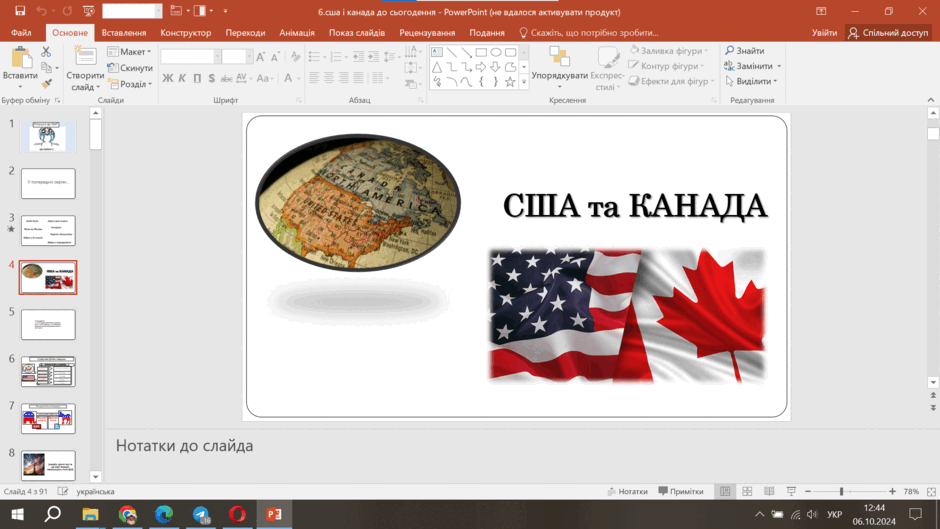Increase font size with the large A icon
The width and height of the screenshot is (940, 529).
260,57
